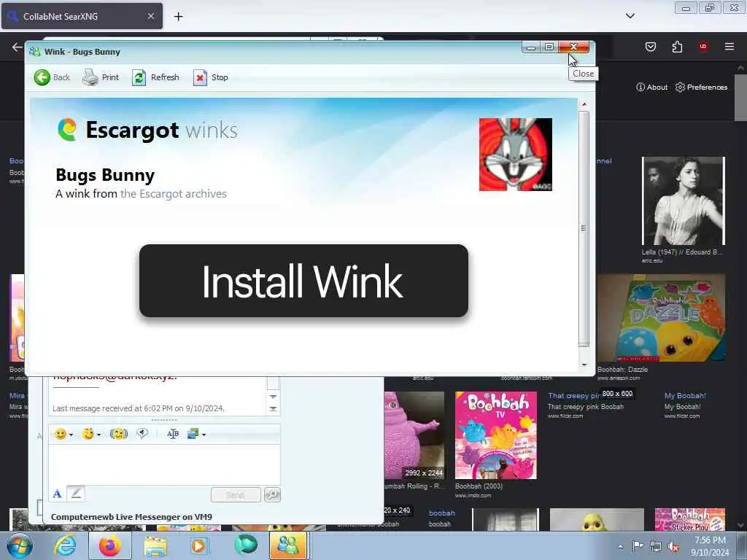The width and height of the screenshot is (747, 560).
Task: Show hidden system tray icons
Action: pyautogui.click(x=620, y=547)
